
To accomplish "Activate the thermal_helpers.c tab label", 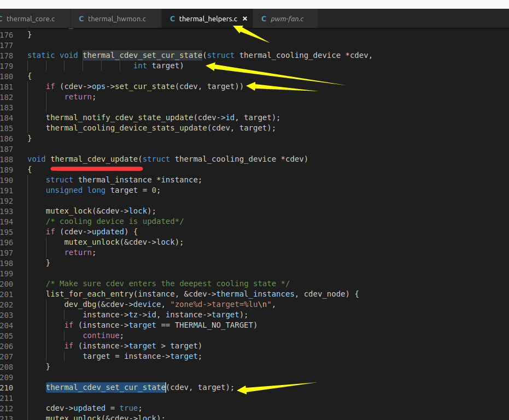I will click(208, 19).
